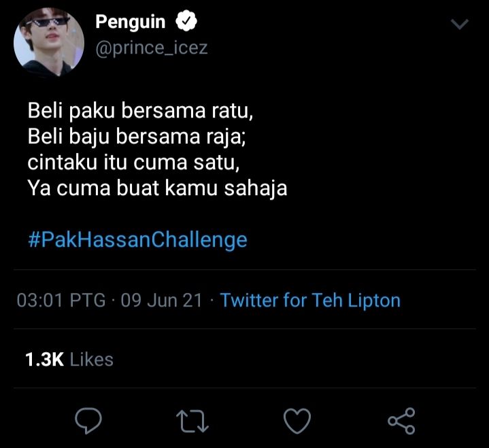Image resolution: width=489 pixels, height=448 pixels.
Task: Click the line 'cintaku itu cuma satu'
Action: tap(133, 162)
